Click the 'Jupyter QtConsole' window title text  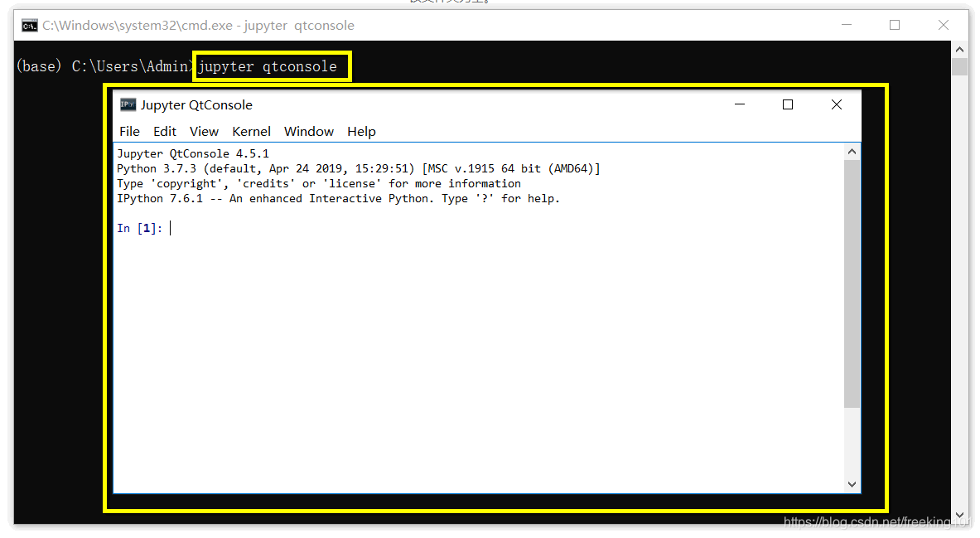[196, 105]
